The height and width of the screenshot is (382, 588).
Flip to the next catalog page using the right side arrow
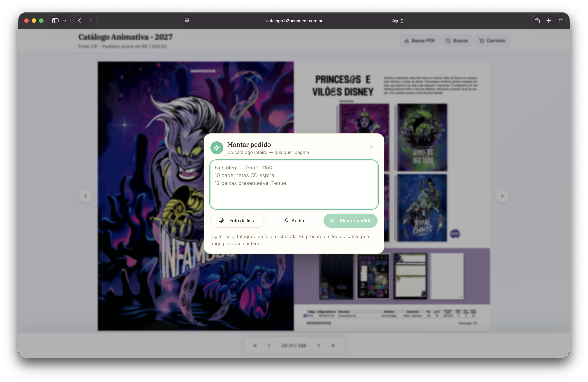[x=502, y=196]
